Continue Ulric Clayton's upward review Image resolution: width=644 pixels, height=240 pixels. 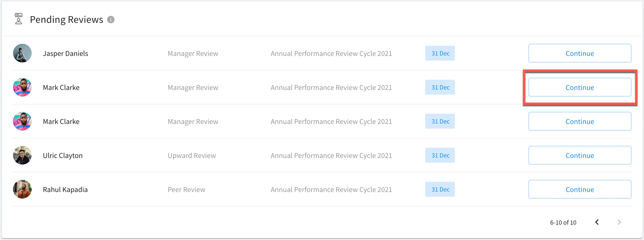[x=580, y=155]
